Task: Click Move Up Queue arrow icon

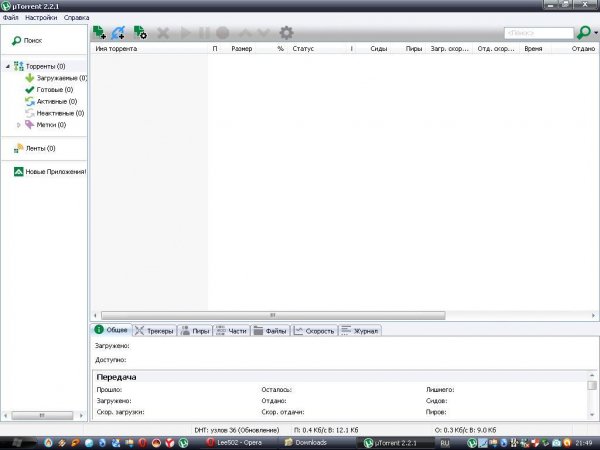Action: [245, 33]
